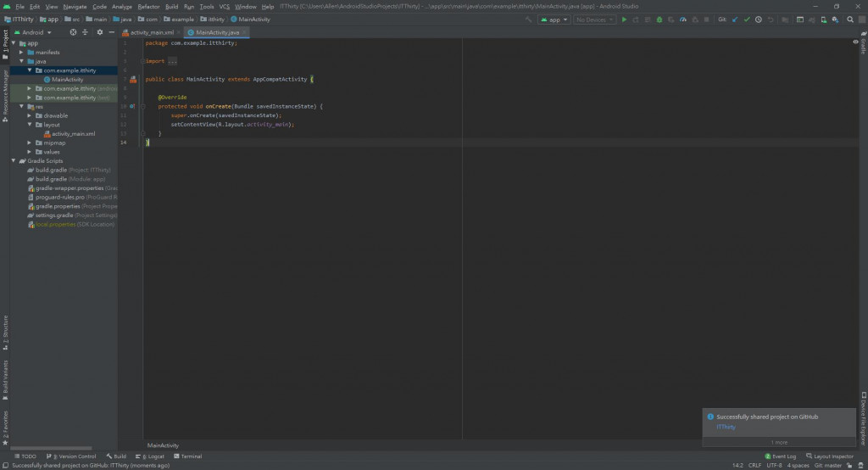
Task: Open AVD Manager phone icon
Action: (x=823, y=20)
